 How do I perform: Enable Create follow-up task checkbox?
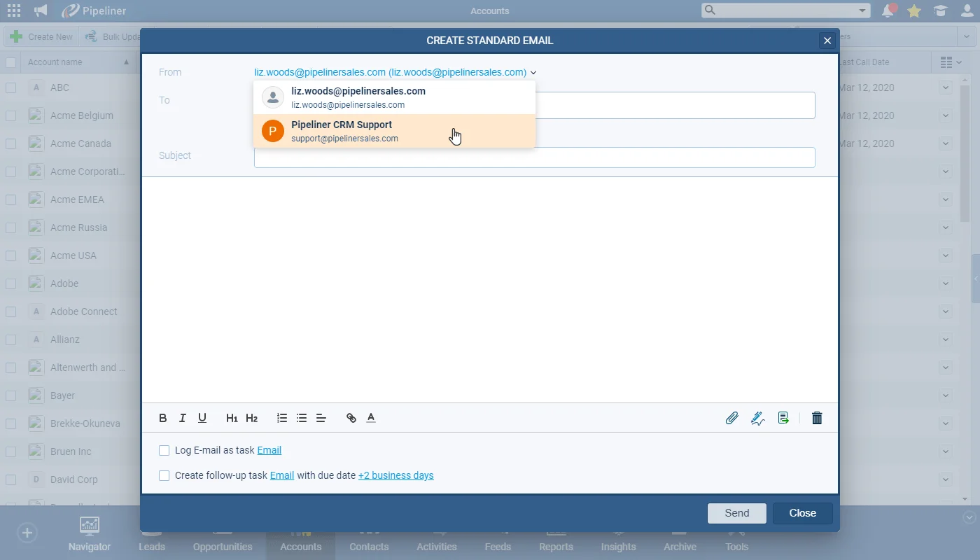[x=164, y=475]
